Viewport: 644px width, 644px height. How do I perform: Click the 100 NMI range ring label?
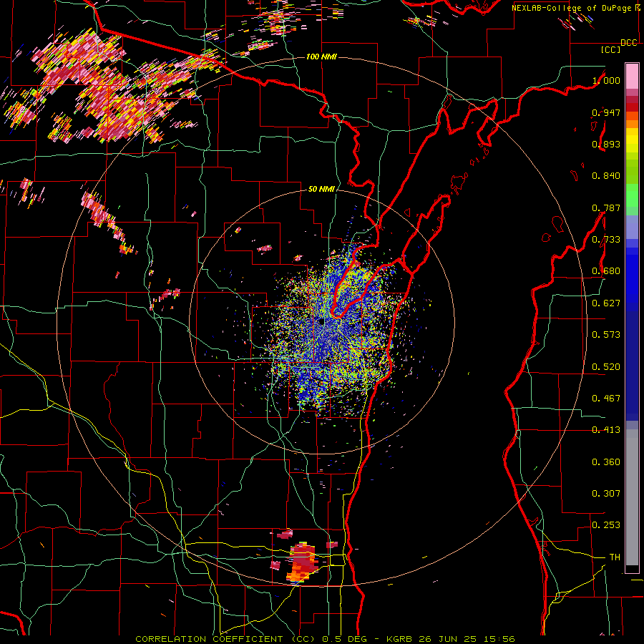click(321, 57)
